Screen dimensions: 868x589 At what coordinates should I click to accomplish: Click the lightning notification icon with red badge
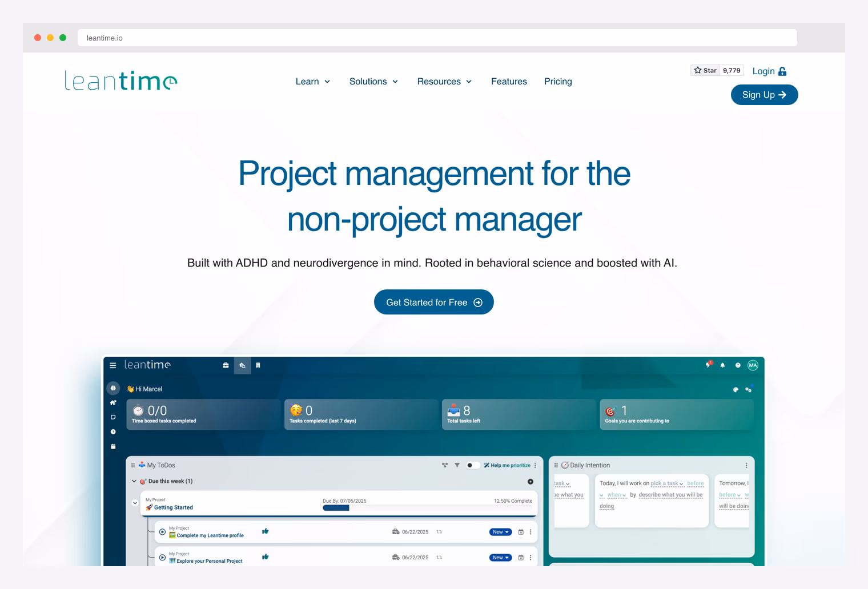709,364
